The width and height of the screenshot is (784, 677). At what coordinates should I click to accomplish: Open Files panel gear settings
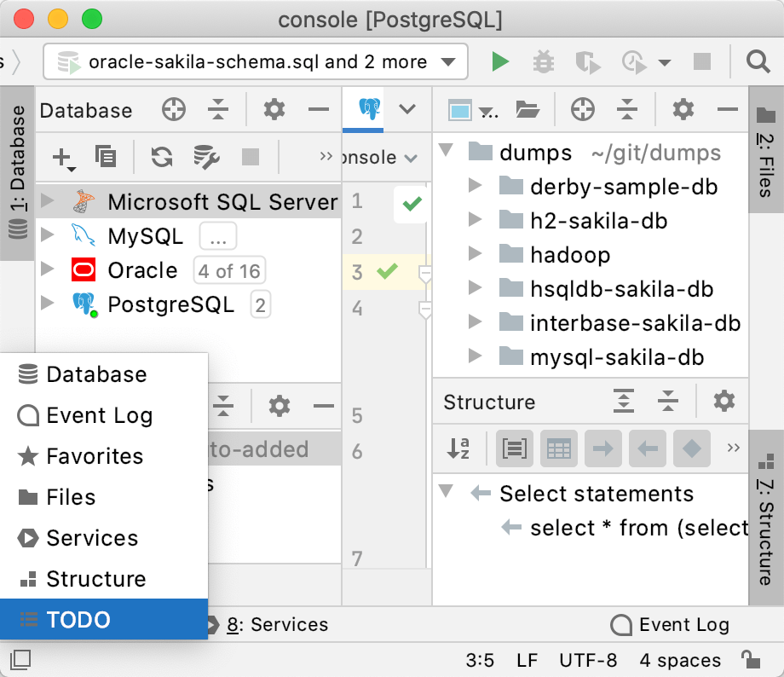(x=683, y=109)
